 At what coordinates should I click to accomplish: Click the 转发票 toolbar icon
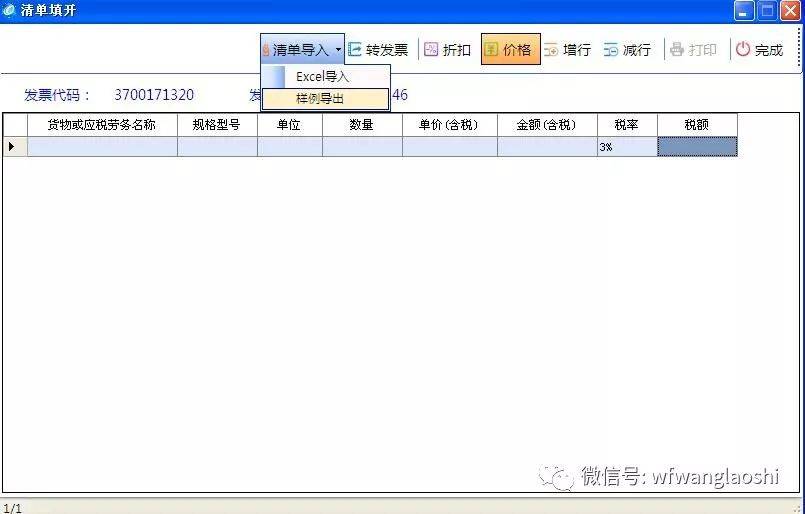click(x=355, y=49)
